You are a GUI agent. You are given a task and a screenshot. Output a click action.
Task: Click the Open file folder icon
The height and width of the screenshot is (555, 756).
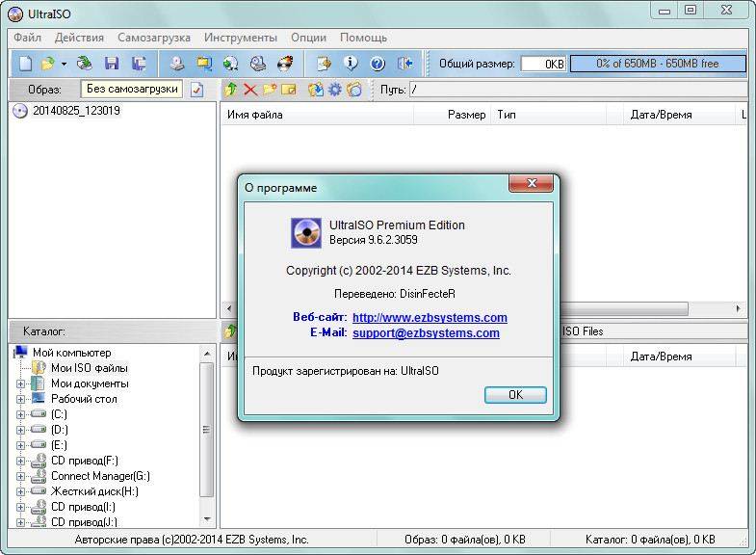(x=48, y=64)
